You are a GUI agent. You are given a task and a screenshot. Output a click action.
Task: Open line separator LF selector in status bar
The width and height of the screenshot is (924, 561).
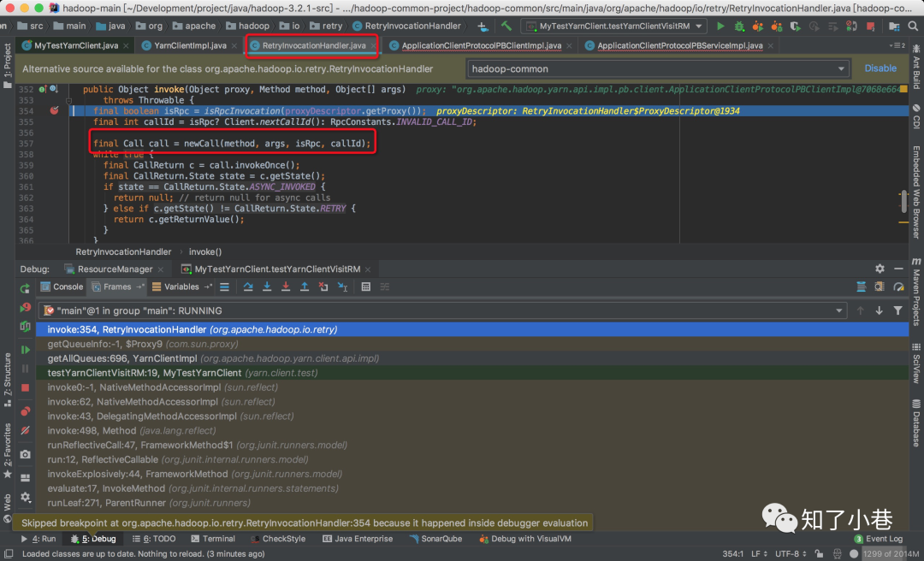(x=759, y=554)
